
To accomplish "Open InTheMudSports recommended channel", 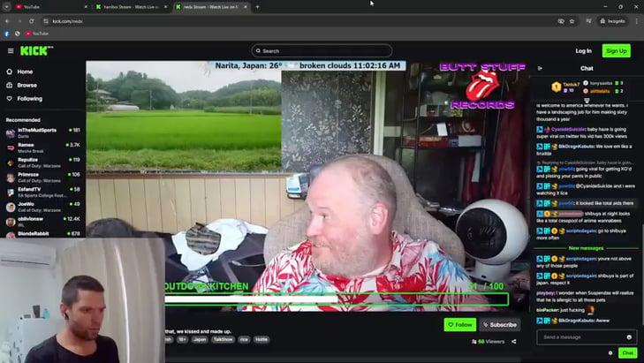I will click(x=42, y=132).
